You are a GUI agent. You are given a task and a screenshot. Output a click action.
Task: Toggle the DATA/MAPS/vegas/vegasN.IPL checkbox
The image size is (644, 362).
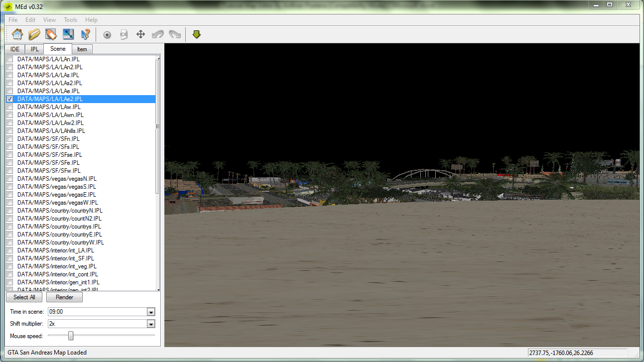[x=10, y=179]
